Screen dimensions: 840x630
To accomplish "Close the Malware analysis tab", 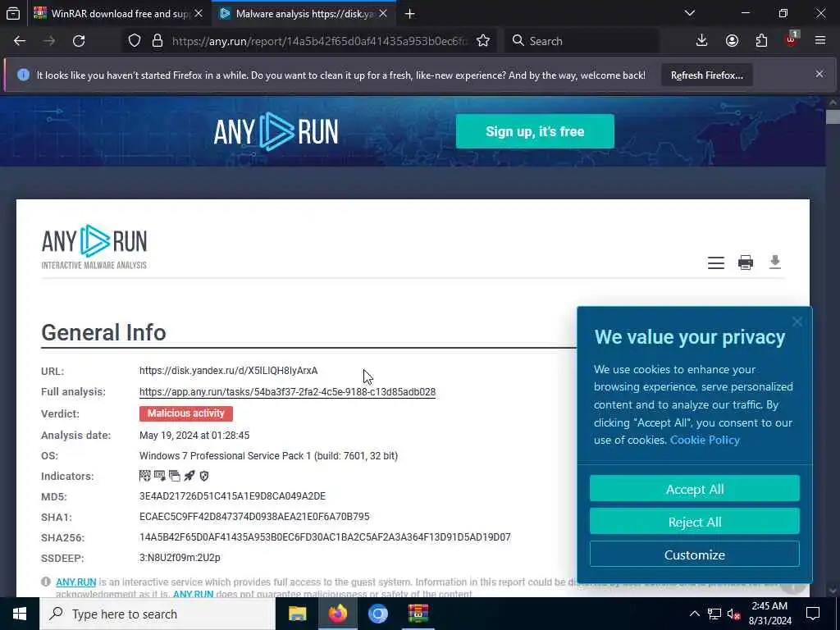I will click(383, 14).
